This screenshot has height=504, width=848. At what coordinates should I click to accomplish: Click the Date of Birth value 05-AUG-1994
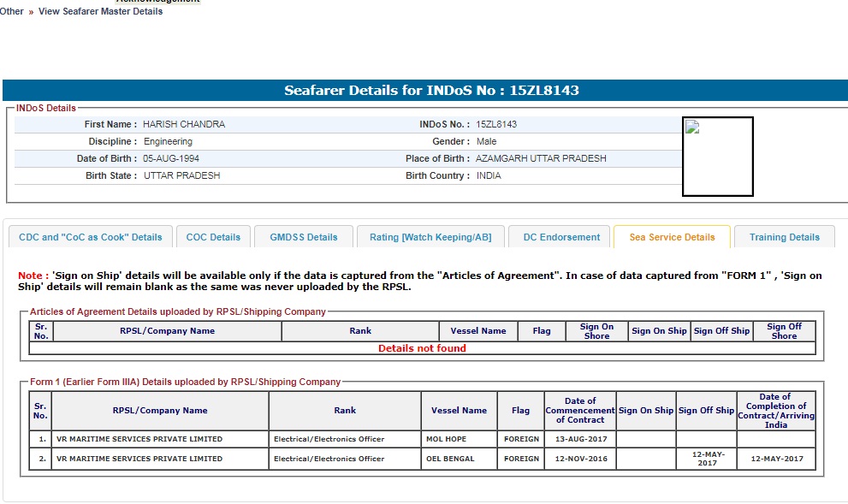click(x=171, y=158)
